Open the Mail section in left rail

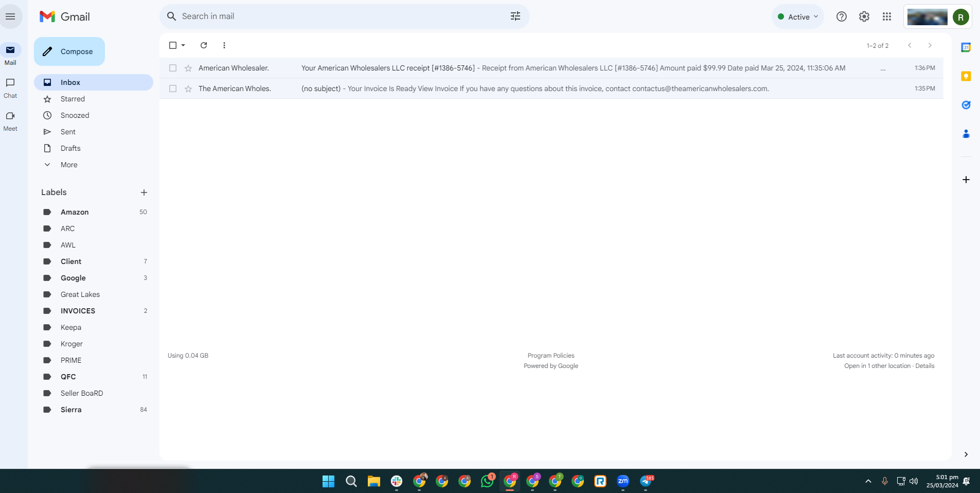point(10,55)
